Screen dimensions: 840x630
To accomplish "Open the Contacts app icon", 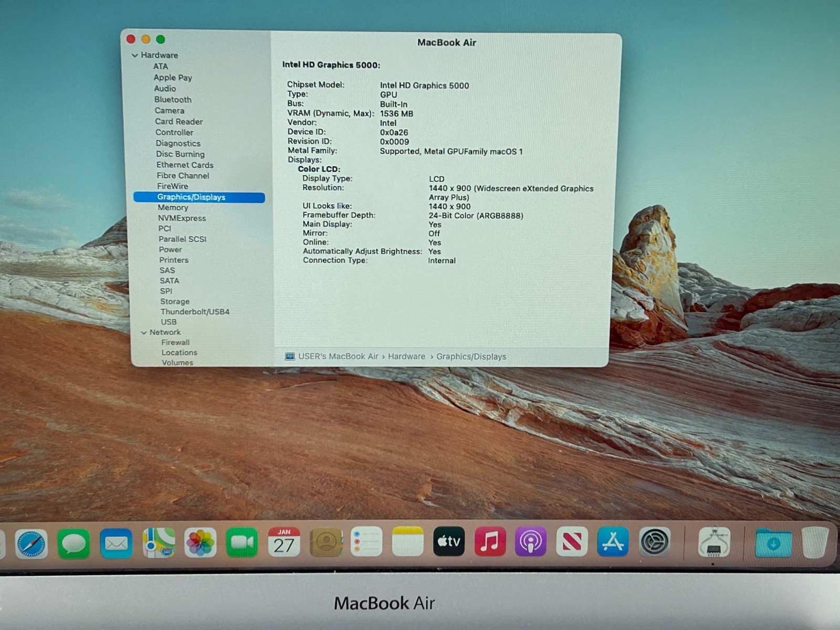I will pos(326,542).
